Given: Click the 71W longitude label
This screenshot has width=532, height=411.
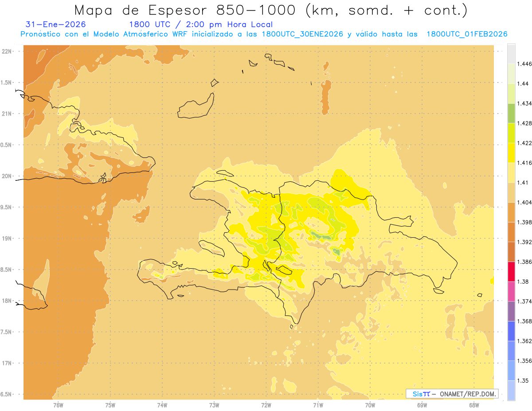Looking at the screenshot, I should point(318,405).
